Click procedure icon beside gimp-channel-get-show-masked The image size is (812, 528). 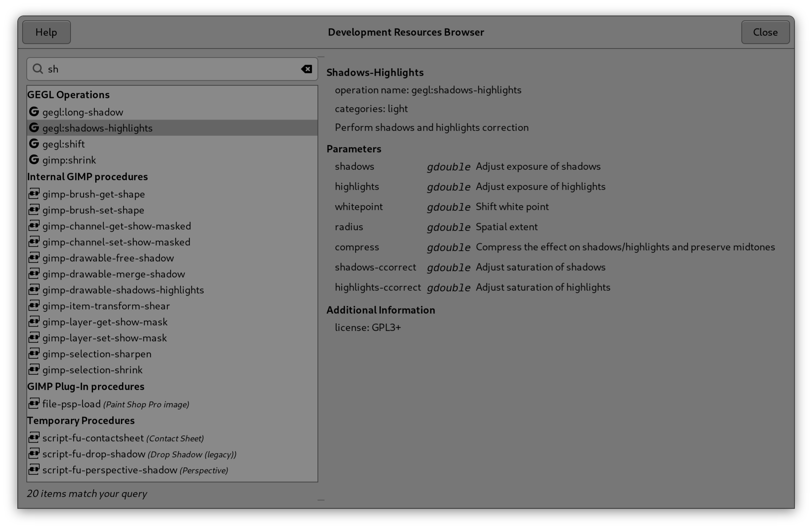(34, 226)
